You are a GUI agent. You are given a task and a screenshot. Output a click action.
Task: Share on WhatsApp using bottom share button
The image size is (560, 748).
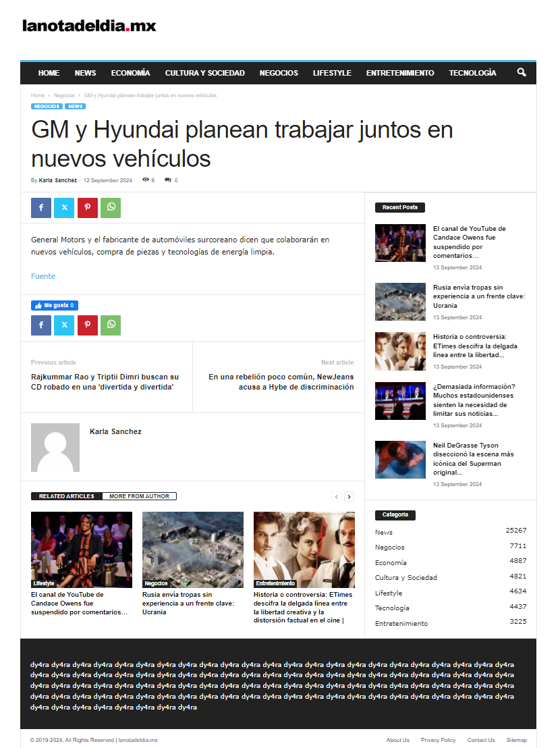coord(111,325)
